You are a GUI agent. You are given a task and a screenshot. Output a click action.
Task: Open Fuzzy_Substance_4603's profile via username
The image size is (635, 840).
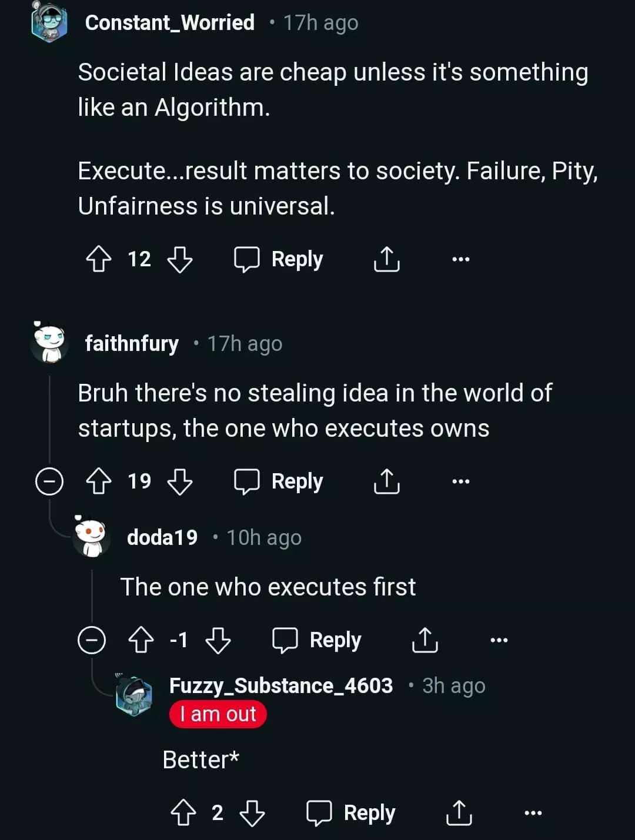pos(281,685)
